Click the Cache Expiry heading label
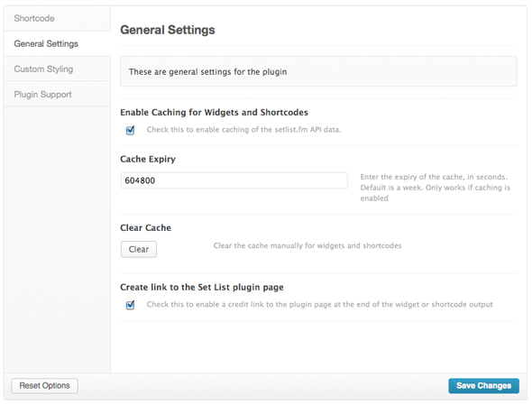The width and height of the screenshot is (532, 405). tap(148, 160)
